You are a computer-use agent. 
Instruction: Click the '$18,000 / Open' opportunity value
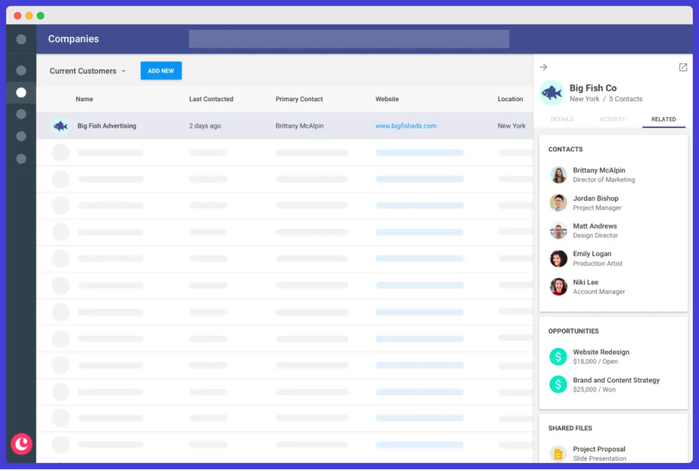pos(595,361)
